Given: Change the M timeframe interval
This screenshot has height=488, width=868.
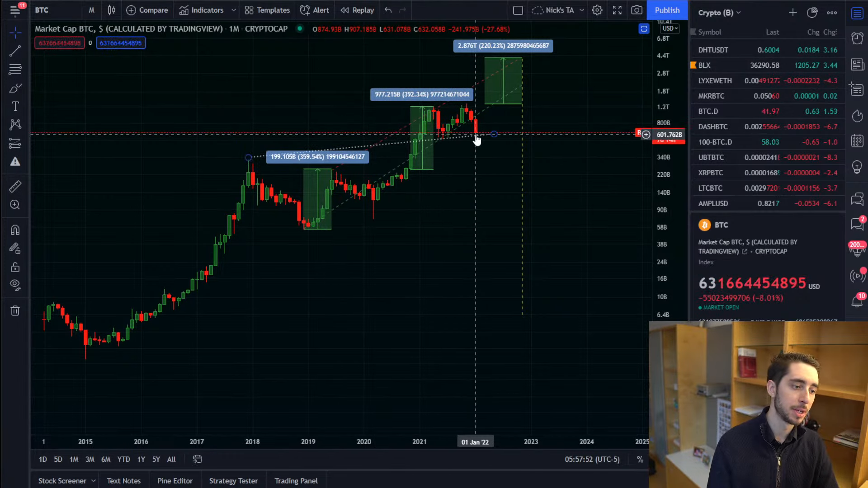Looking at the screenshot, I should point(91,10).
